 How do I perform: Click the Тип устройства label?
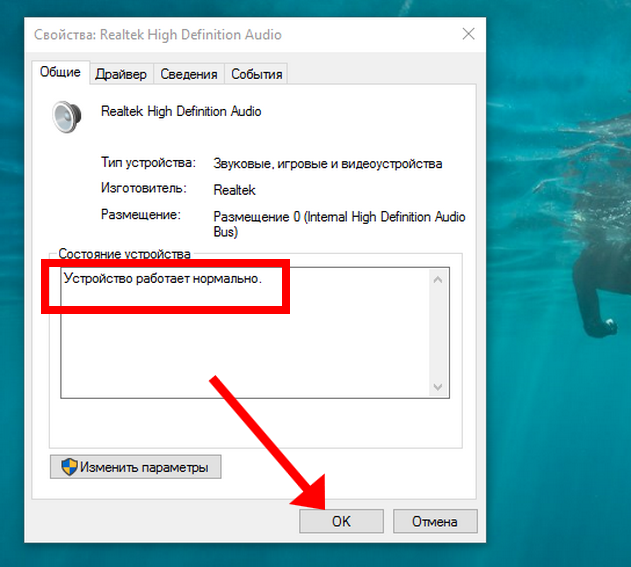coord(148,163)
